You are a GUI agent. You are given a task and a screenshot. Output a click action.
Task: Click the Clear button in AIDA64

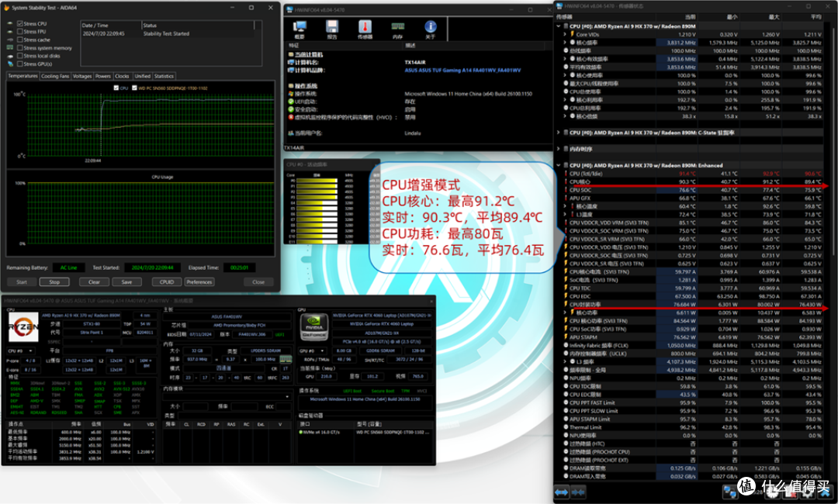[94, 282]
